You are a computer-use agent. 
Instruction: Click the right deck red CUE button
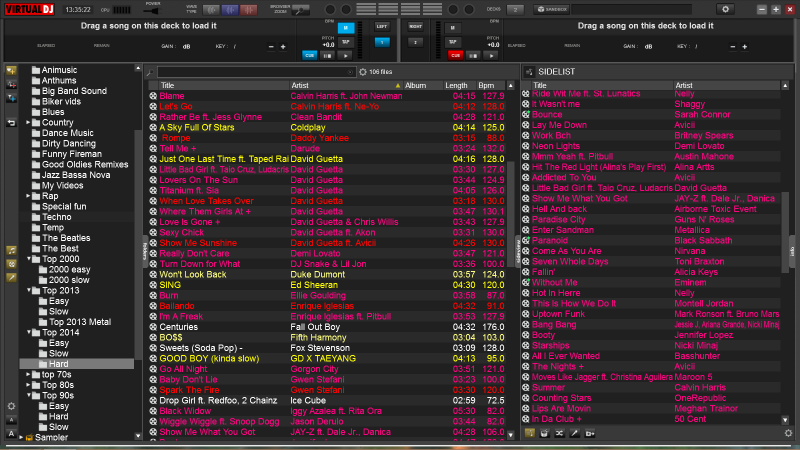click(455, 56)
